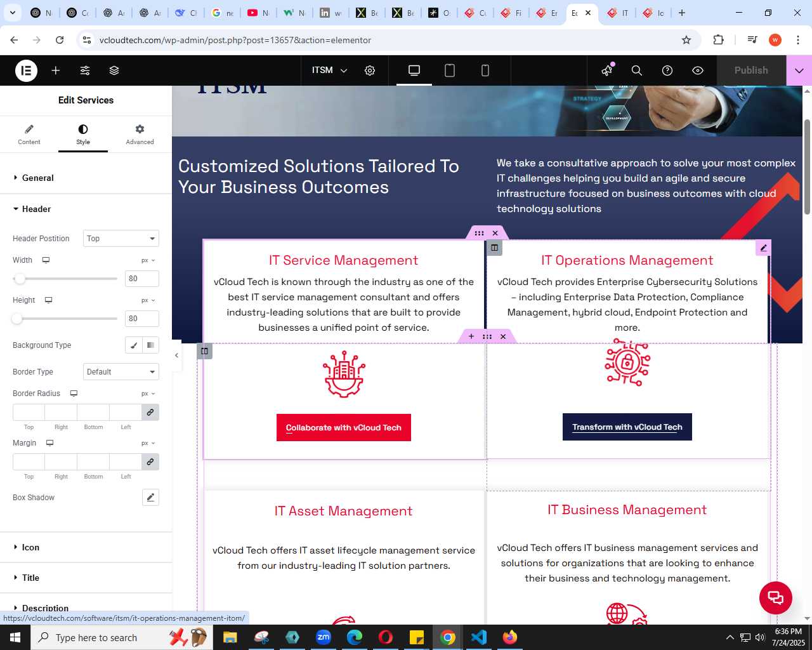Select column handle on left icon card
This screenshot has width=812, height=650.
tap(204, 351)
